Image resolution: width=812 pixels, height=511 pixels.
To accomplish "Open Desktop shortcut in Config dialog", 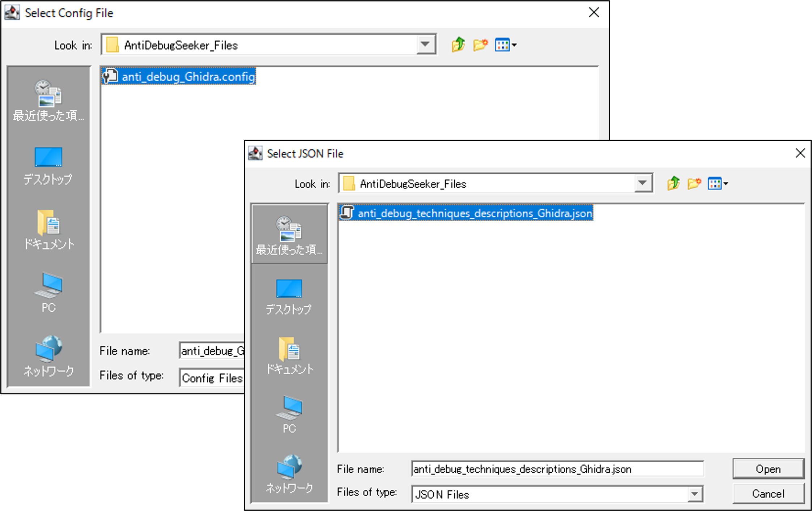I will click(48, 166).
